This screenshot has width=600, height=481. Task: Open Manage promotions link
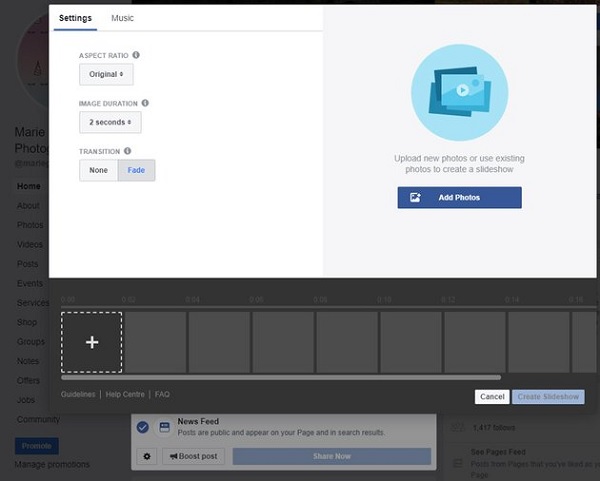(52, 465)
